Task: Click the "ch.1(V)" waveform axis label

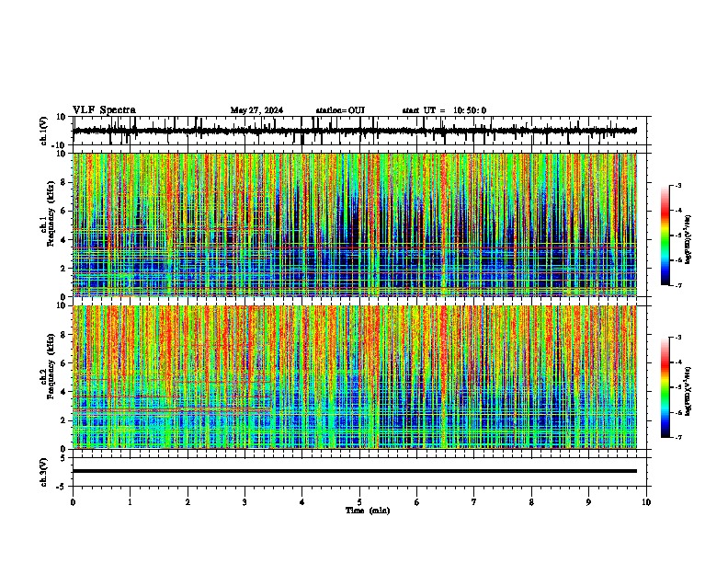Action: (x=44, y=131)
